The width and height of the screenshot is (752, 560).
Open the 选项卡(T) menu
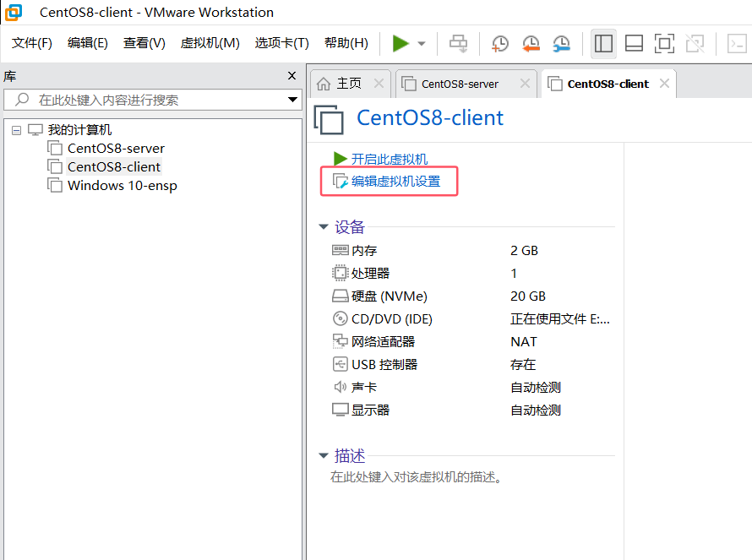click(281, 43)
